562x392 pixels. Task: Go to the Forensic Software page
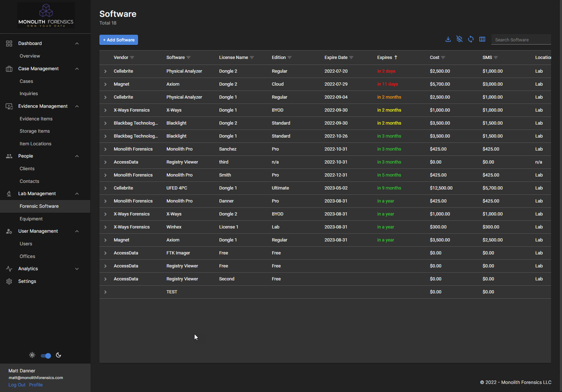pyautogui.click(x=39, y=206)
